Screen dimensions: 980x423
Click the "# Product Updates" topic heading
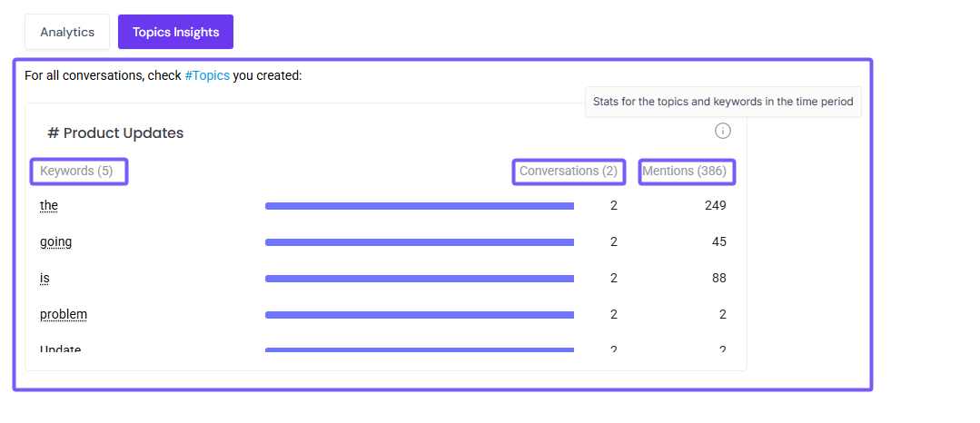[x=115, y=133]
